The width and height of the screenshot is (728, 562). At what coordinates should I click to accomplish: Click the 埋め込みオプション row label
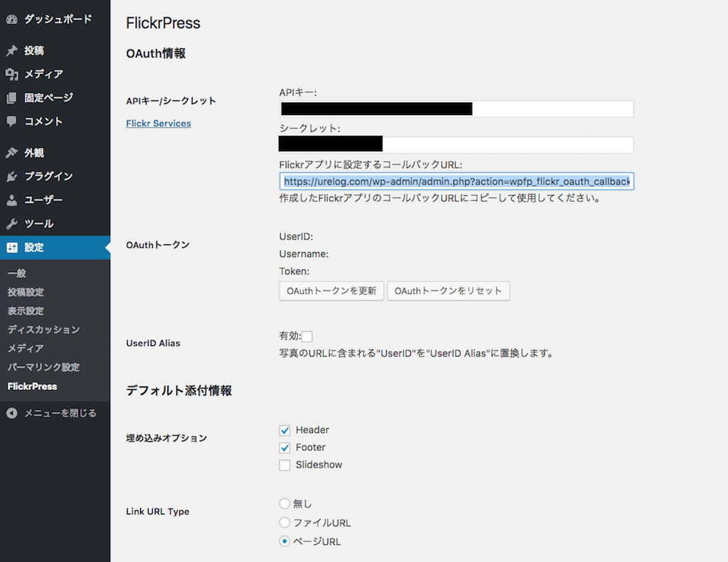coord(166,438)
